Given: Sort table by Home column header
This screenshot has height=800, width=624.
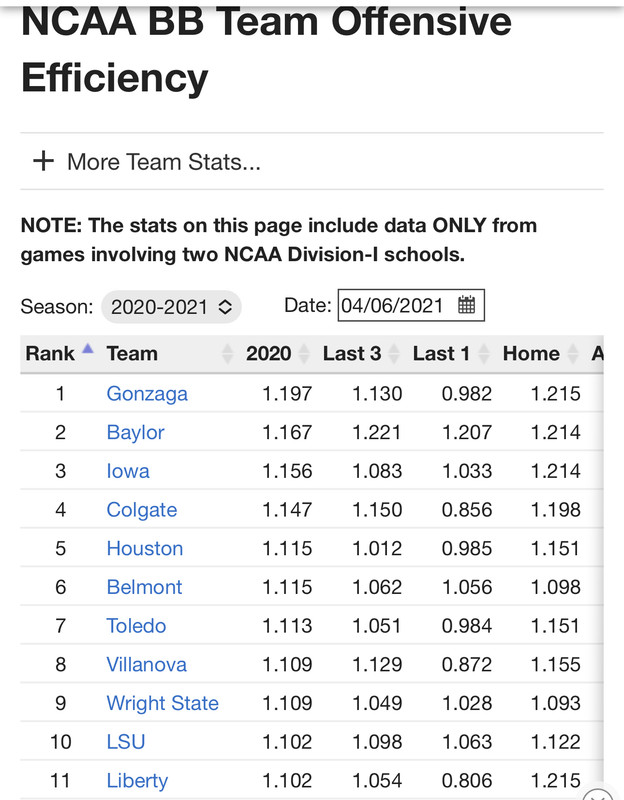Looking at the screenshot, I should tap(531, 353).
